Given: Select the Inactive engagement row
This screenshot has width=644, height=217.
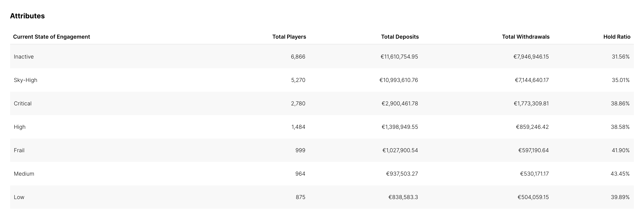Looking at the screenshot, I should pos(24,57).
